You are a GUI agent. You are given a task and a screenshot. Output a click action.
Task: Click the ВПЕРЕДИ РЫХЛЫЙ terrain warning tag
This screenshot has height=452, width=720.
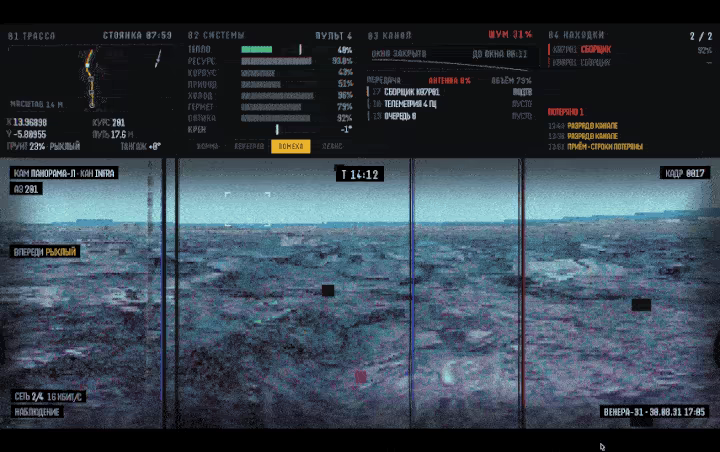(x=45, y=252)
